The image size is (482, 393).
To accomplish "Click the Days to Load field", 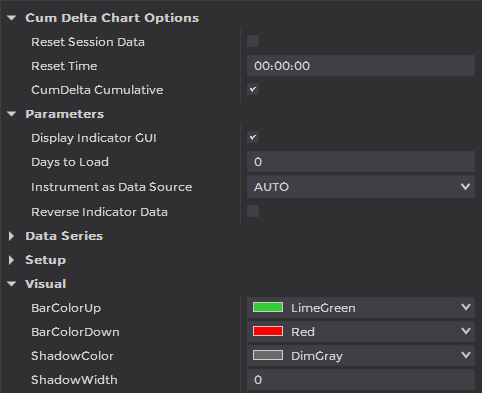I will point(361,162).
